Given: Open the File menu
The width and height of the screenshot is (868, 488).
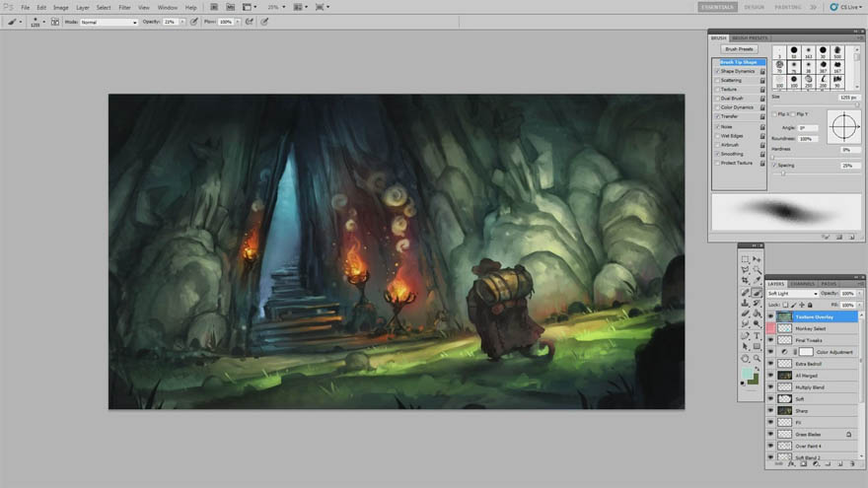Looking at the screenshot, I should pos(25,8).
